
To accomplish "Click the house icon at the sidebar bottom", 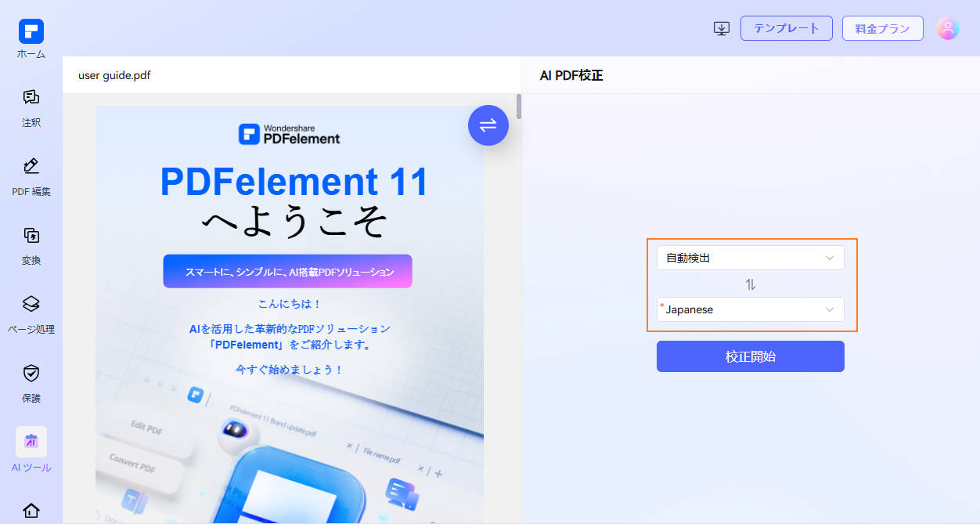I will pyautogui.click(x=31, y=511).
